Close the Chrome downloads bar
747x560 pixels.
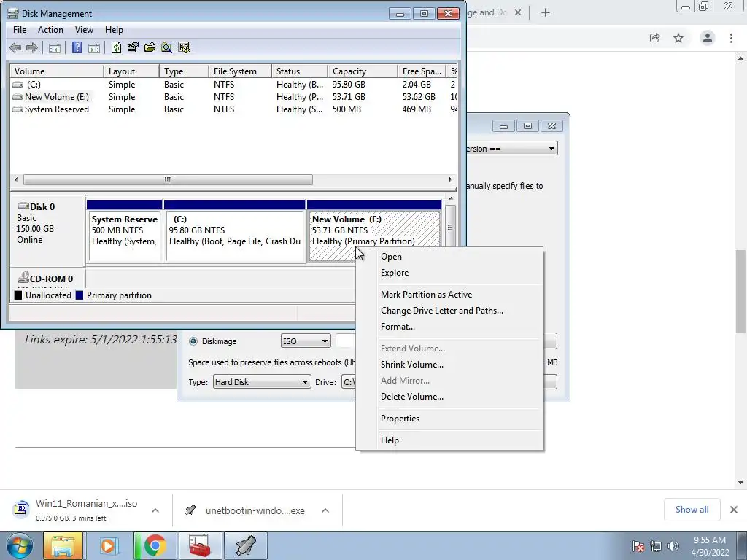click(734, 510)
